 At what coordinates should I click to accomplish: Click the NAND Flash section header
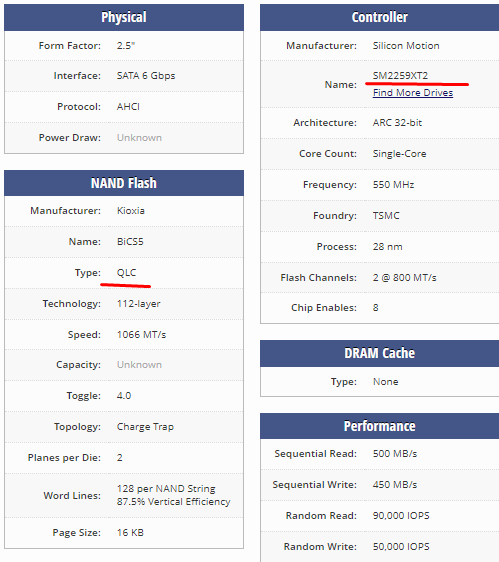(124, 183)
